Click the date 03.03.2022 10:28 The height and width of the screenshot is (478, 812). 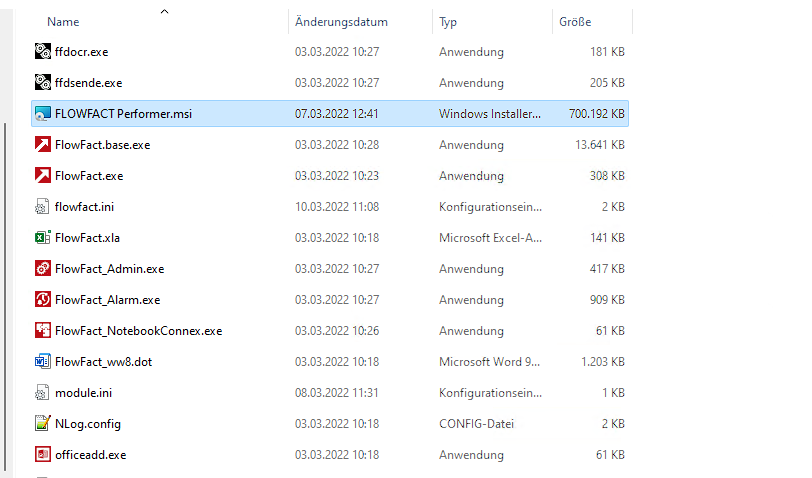[337, 144]
